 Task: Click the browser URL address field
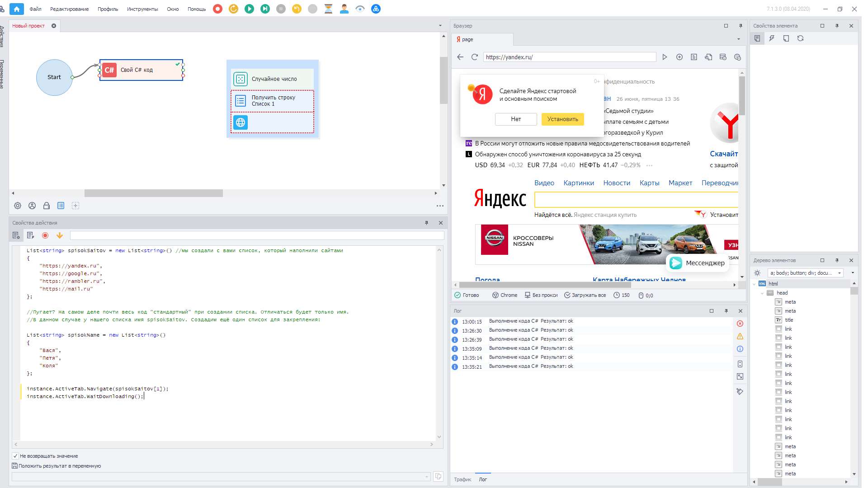click(569, 57)
